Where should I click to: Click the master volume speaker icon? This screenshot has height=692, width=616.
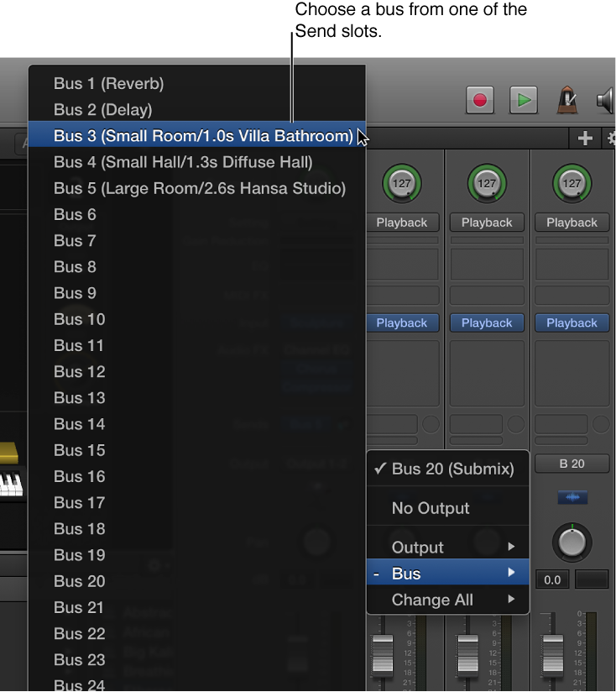[606, 99]
